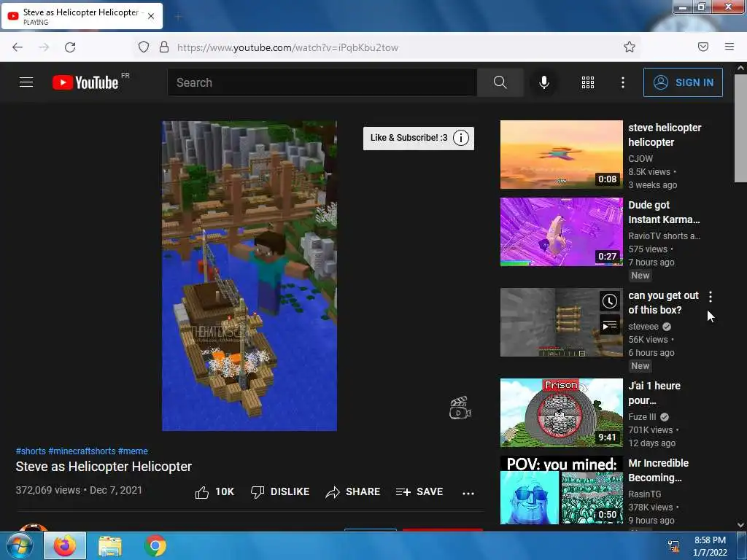Click the browser forward arrow
747x560 pixels.
[x=44, y=47]
